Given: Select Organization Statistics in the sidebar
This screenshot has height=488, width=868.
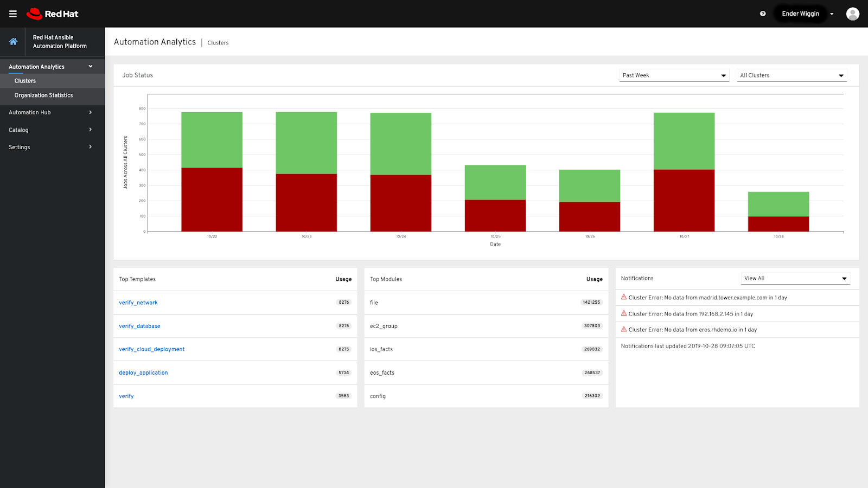Looking at the screenshot, I should 43,95.
